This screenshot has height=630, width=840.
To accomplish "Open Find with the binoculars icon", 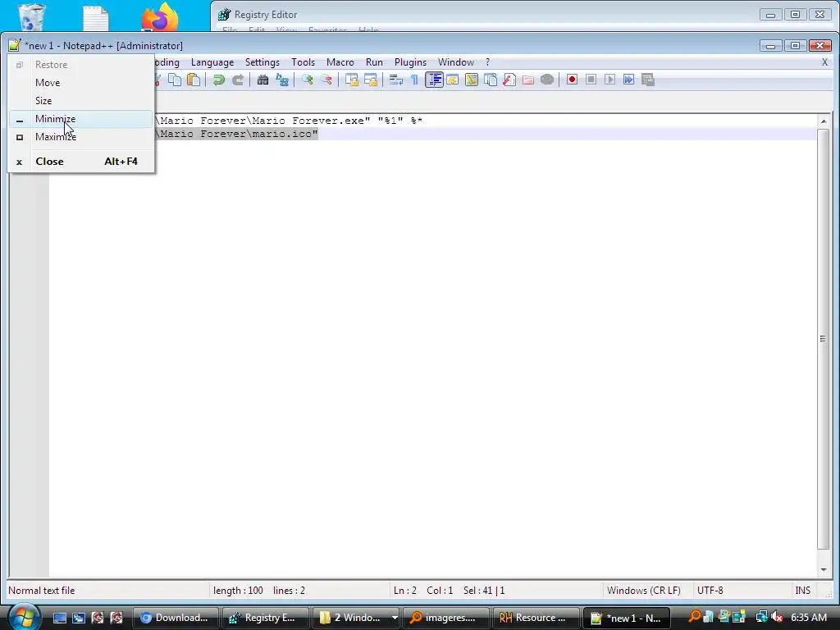I will coord(262,80).
